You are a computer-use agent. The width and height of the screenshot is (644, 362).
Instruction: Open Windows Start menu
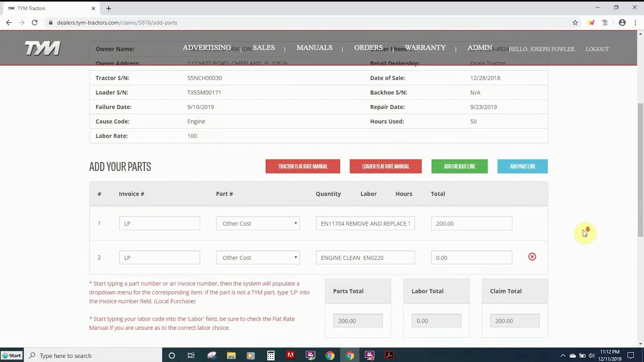(12, 355)
